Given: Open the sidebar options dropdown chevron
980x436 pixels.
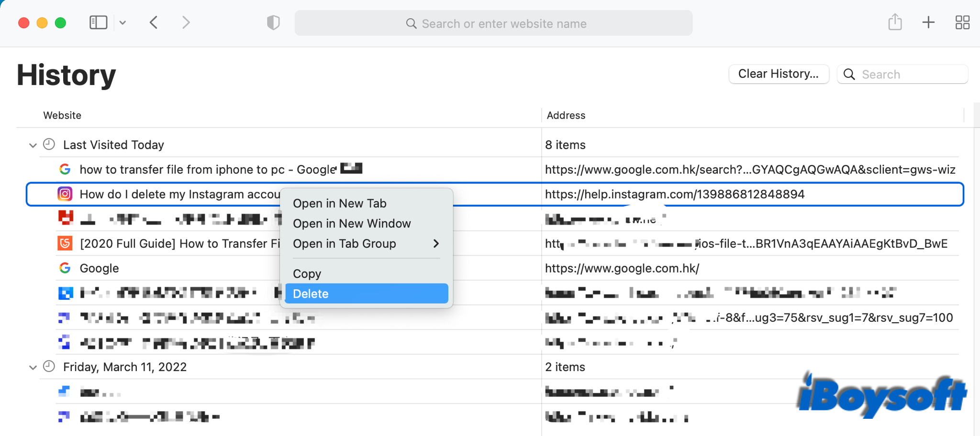Looking at the screenshot, I should click(122, 22).
